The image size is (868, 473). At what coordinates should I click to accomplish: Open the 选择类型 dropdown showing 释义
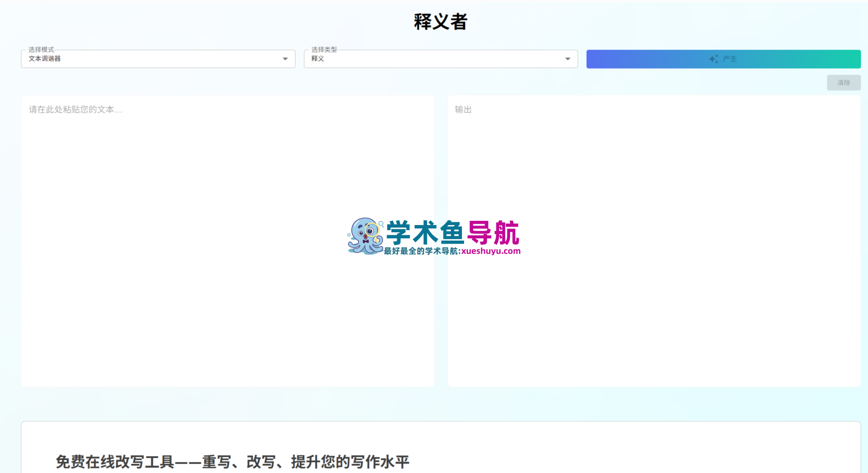coord(441,59)
